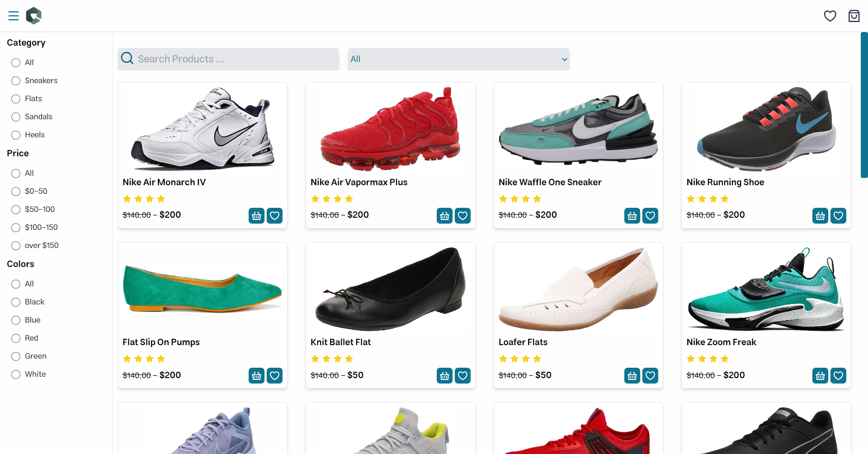Open the hamburger menu icon
The height and width of the screenshot is (454, 868).
[14, 16]
